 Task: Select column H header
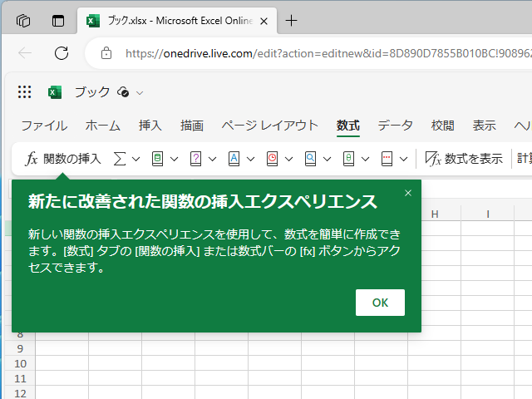pyautogui.click(x=435, y=214)
